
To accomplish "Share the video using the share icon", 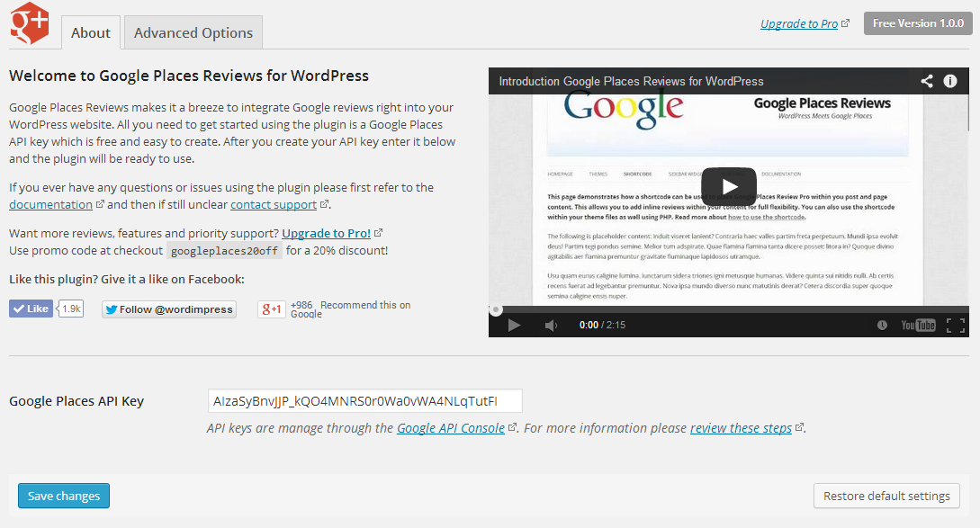I will [927, 81].
